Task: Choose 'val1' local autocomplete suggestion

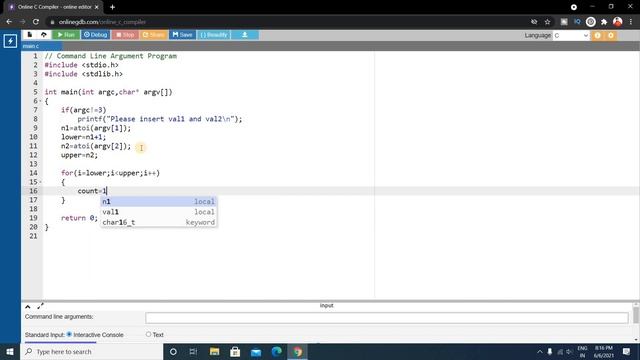Action: (158, 212)
